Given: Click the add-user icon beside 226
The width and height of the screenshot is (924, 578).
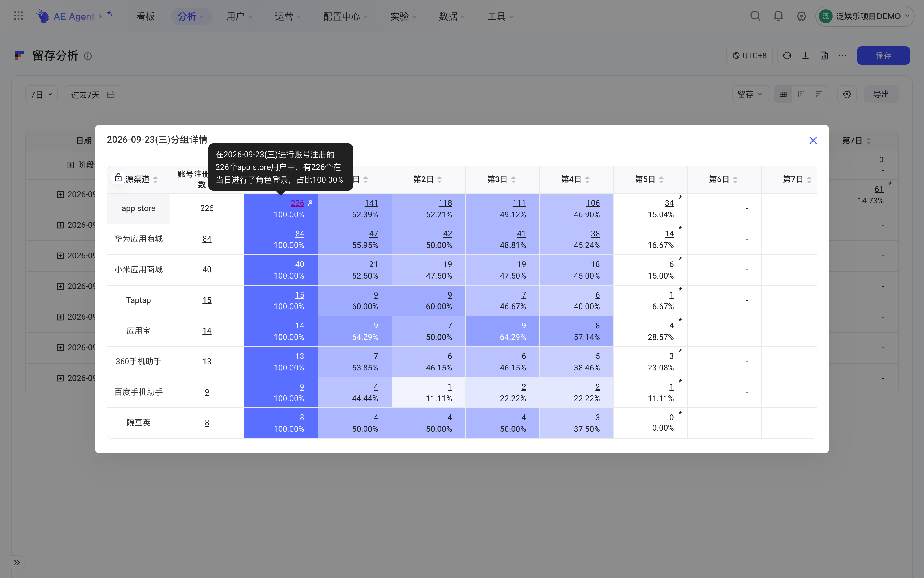Looking at the screenshot, I should tap(312, 203).
